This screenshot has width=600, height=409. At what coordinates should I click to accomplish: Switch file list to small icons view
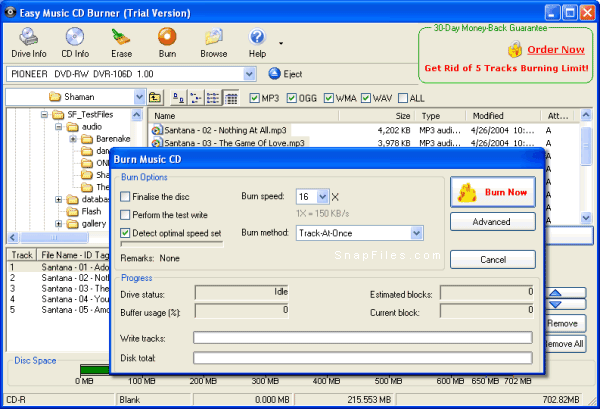[x=196, y=98]
